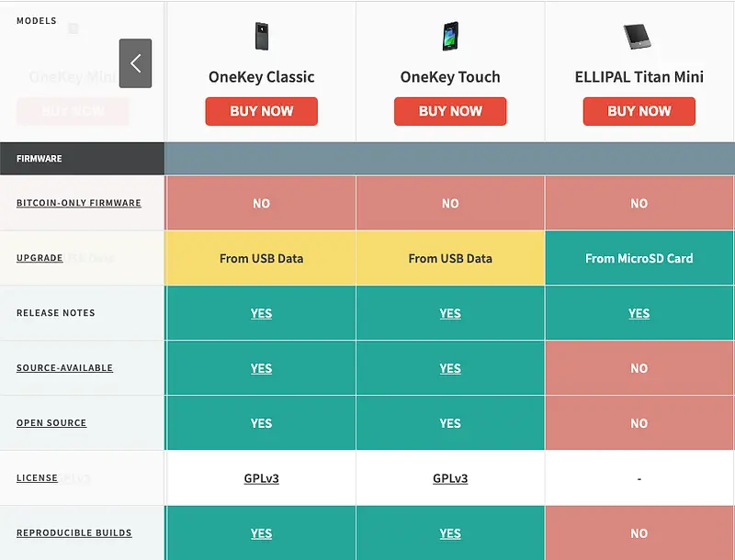Open OneKey Classic release notes YES link
The height and width of the screenshot is (560, 735).
click(x=261, y=313)
